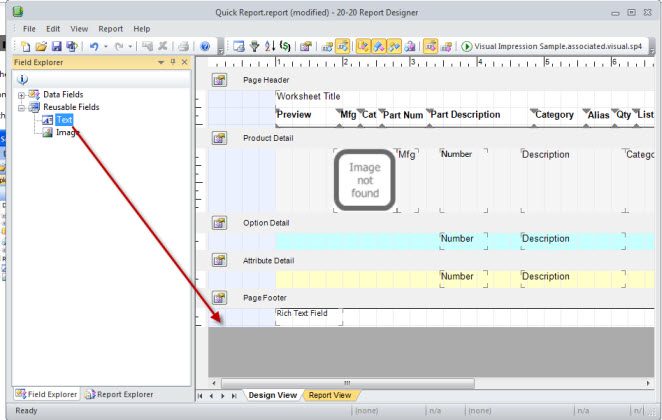Click the green run preview icon
662x420 pixels.
coord(467,47)
